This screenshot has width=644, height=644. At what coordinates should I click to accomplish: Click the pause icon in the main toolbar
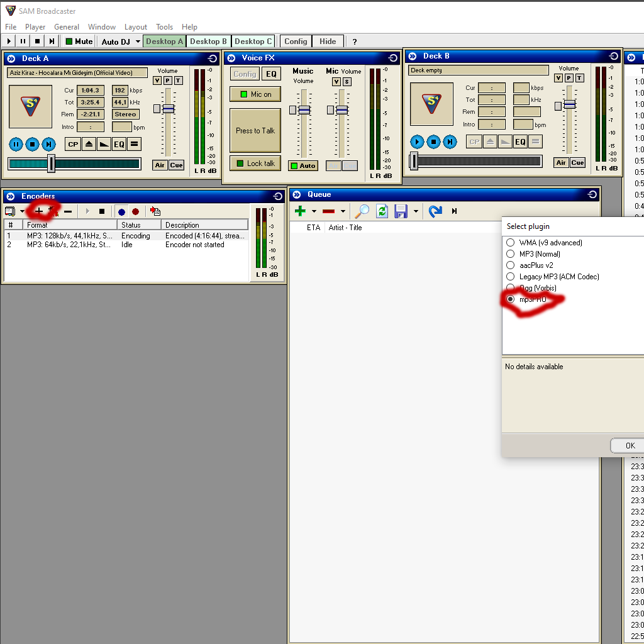pos(23,41)
